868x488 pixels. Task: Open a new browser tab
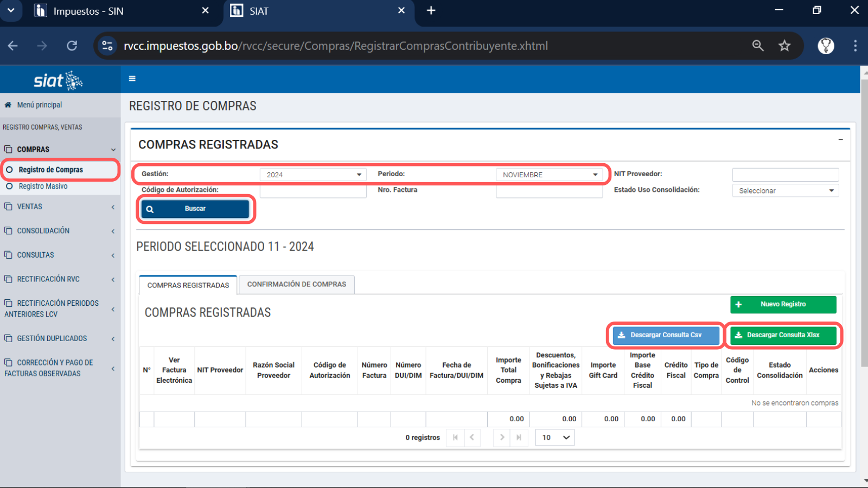431,10
